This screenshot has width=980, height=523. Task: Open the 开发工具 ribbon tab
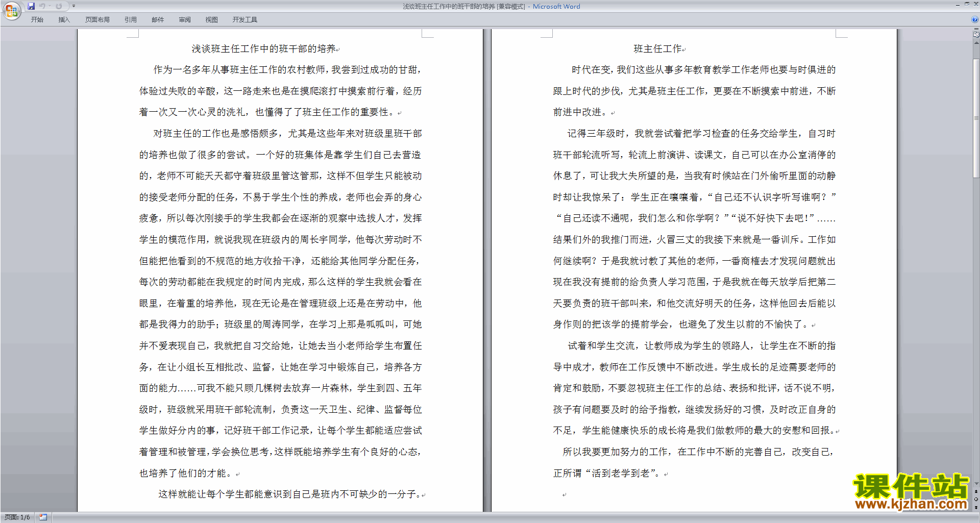point(245,20)
